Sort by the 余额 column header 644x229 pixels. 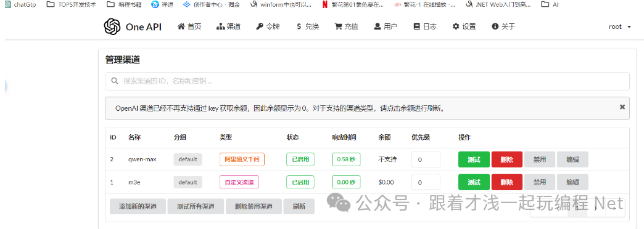point(384,137)
